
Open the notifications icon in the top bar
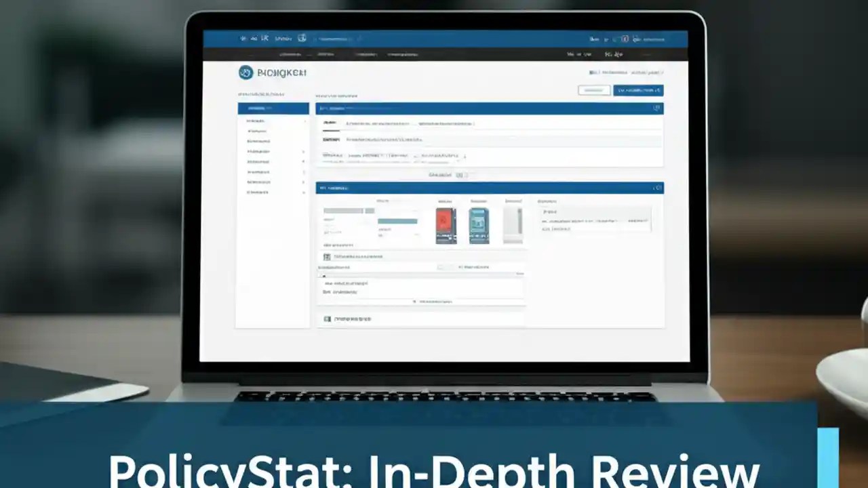[x=625, y=39]
